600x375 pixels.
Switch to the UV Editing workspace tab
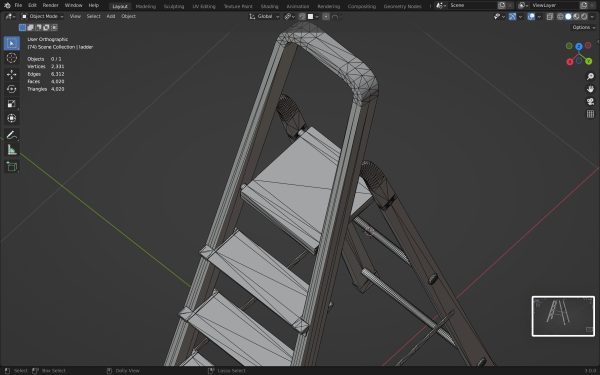pyautogui.click(x=204, y=6)
